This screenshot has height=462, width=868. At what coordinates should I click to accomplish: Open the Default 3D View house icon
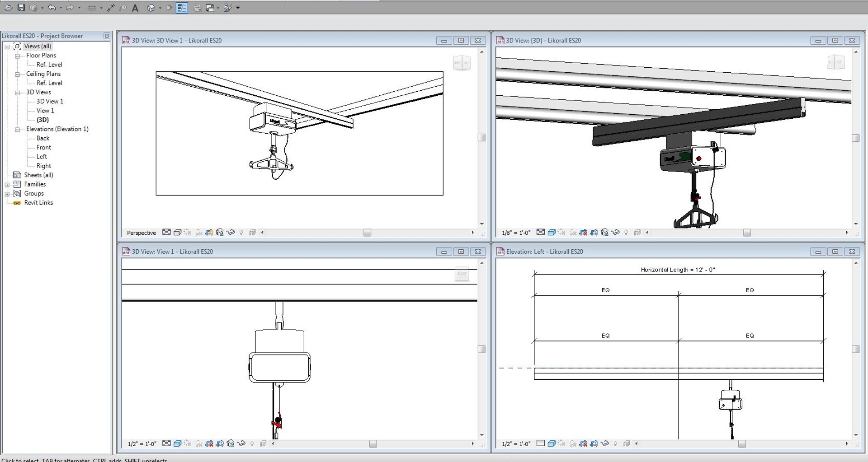point(151,8)
